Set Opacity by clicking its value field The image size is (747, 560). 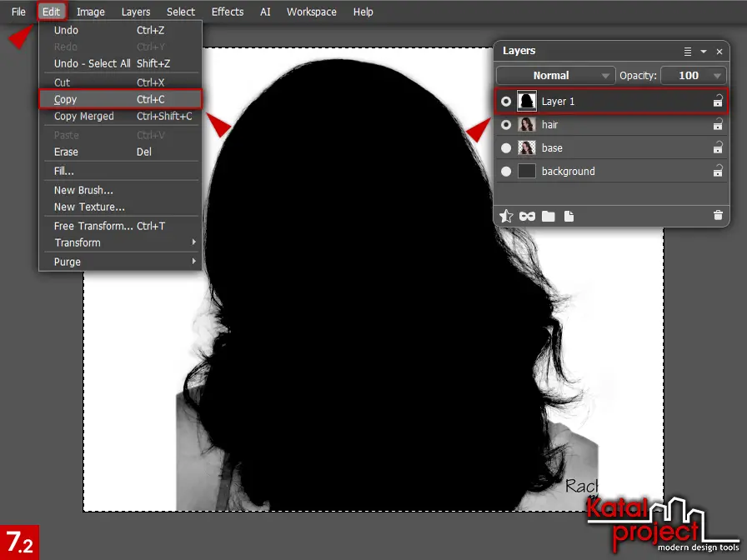pyautogui.click(x=689, y=75)
